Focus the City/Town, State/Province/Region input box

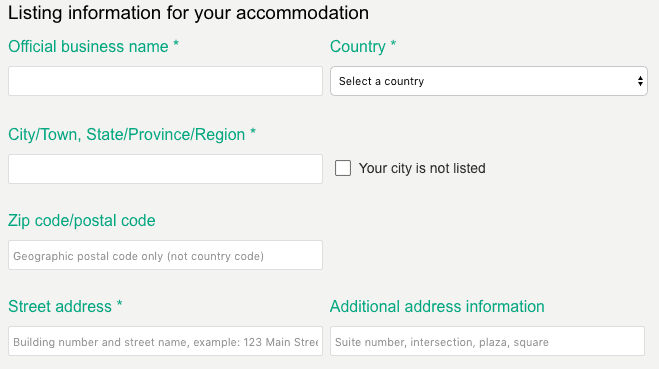pyautogui.click(x=165, y=169)
